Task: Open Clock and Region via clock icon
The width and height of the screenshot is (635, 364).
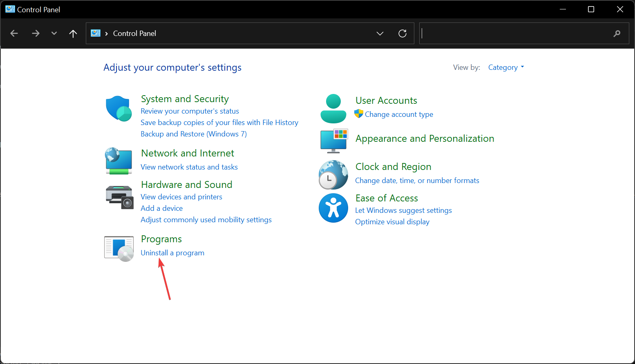Action: click(x=333, y=175)
